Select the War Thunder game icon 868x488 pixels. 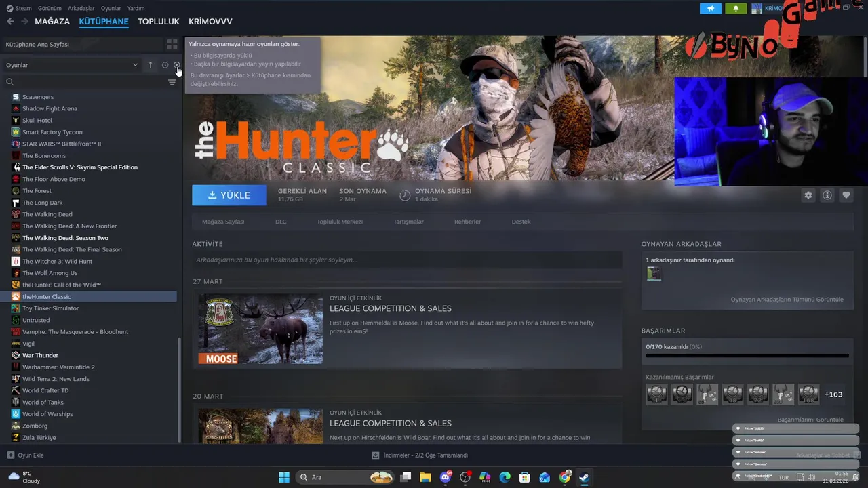click(x=16, y=355)
